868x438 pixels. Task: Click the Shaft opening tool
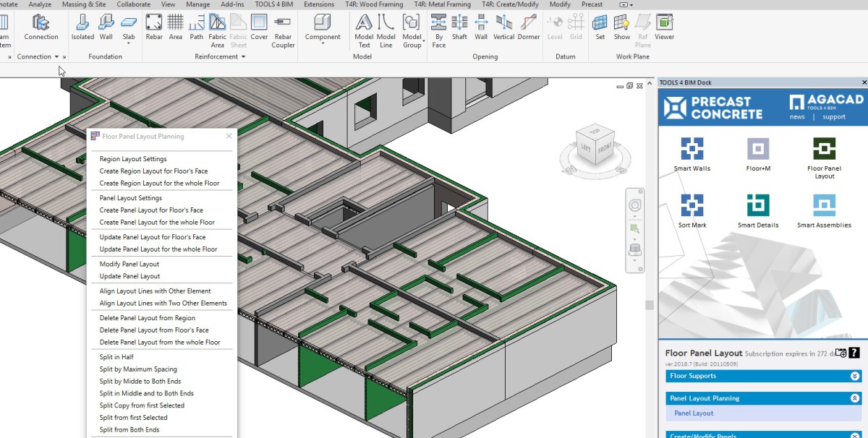tap(459, 27)
